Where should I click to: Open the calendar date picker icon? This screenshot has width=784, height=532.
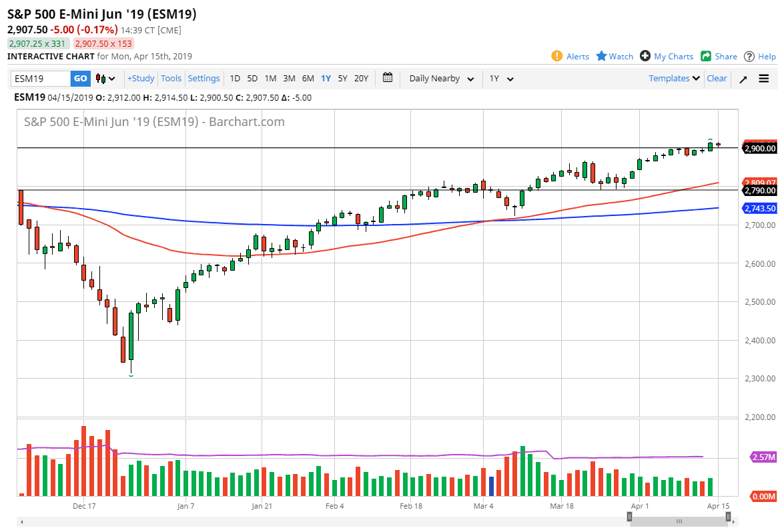coord(388,78)
